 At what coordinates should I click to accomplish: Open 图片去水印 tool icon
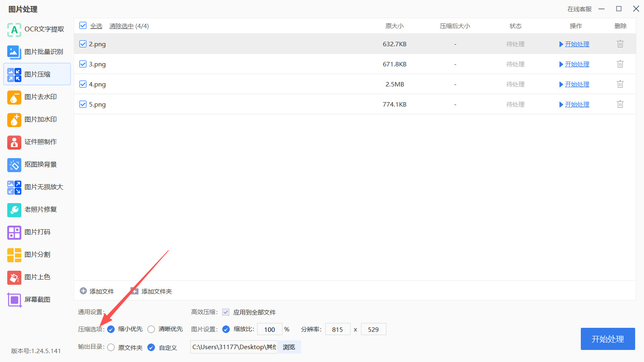point(14,97)
